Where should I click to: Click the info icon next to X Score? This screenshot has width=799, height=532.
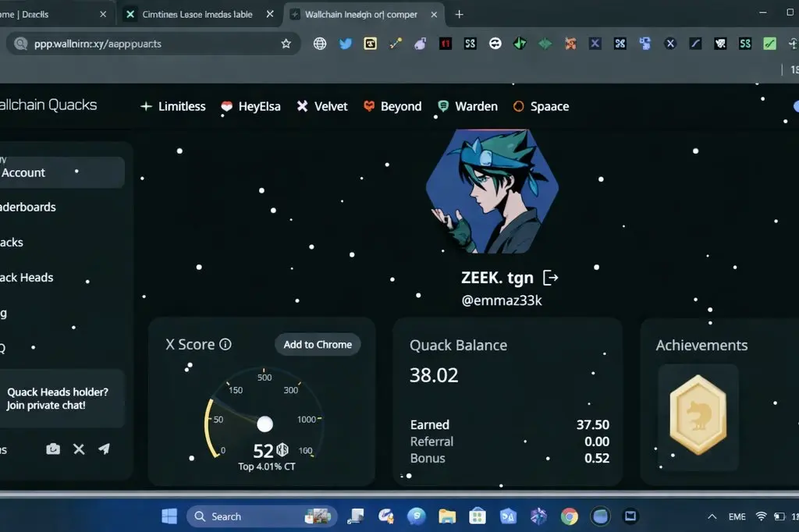click(x=225, y=345)
